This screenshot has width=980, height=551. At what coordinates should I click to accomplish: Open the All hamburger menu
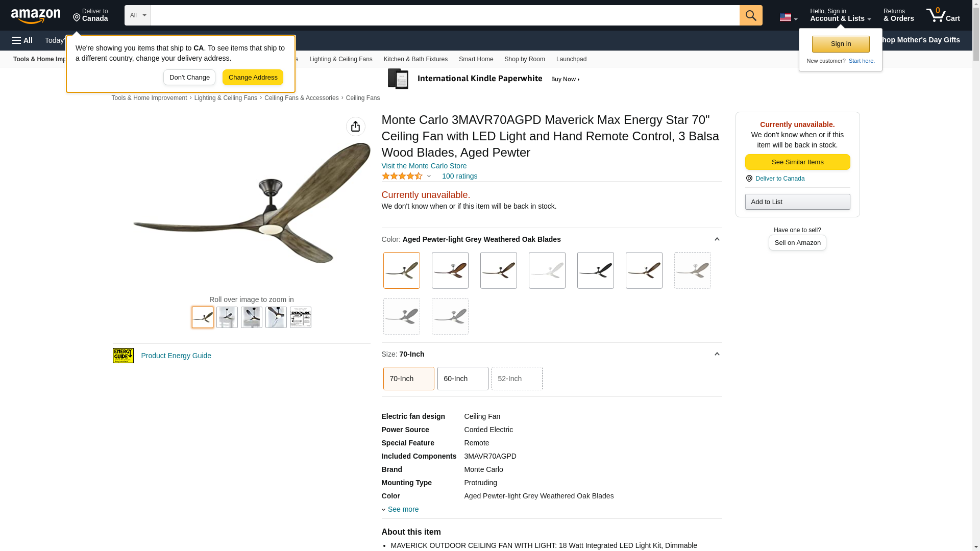click(x=22, y=40)
